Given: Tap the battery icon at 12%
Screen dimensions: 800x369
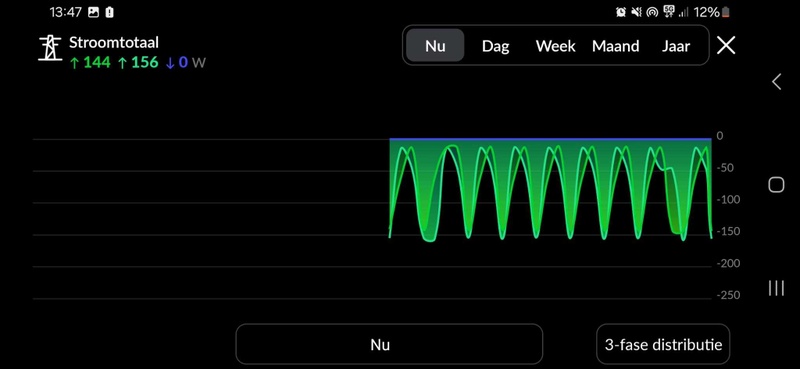Looking at the screenshot, I should click(726, 12).
